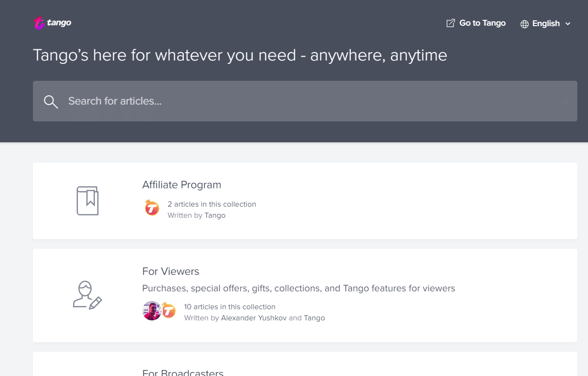Screen dimensions: 588x376
Task: Click the chevron next to English
Action: pyautogui.click(x=568, y=24)
